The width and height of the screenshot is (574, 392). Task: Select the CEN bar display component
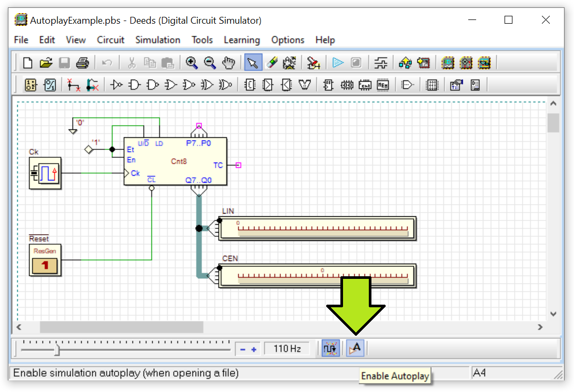[317, 276]
